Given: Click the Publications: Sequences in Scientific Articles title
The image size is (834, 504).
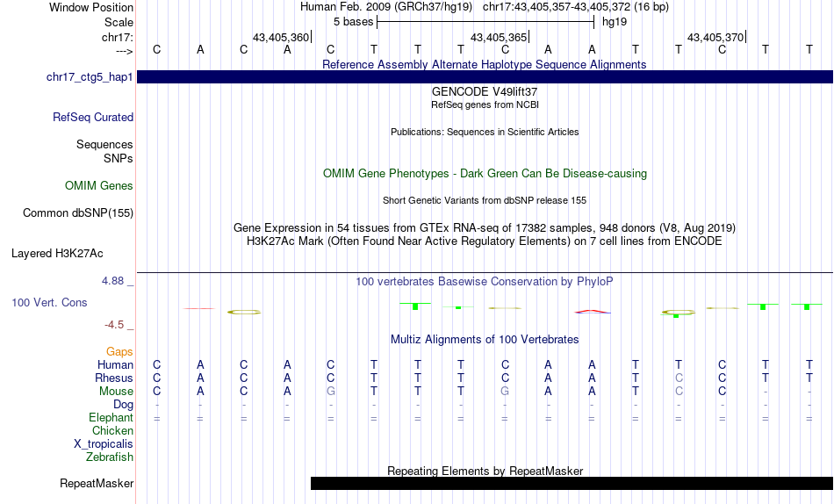Looking at the screenshot, I should [x=485, y=132].
